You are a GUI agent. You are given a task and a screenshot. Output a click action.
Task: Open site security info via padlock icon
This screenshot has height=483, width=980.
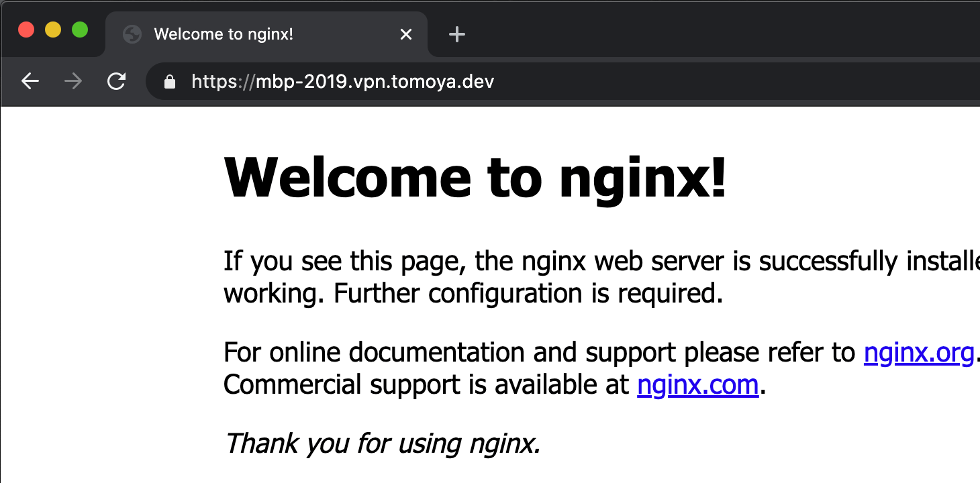pos(170,81)
